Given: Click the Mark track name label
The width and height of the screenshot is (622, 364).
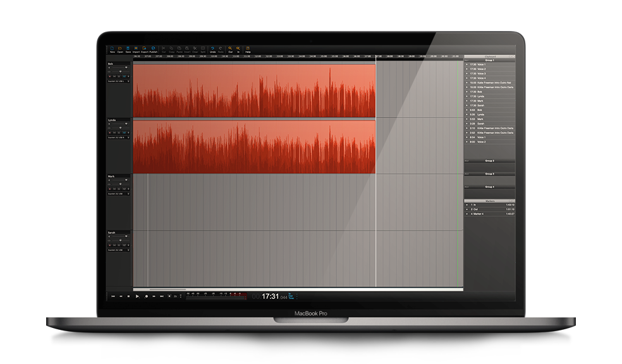Looking at the screenshot, I should pos(111,176).
